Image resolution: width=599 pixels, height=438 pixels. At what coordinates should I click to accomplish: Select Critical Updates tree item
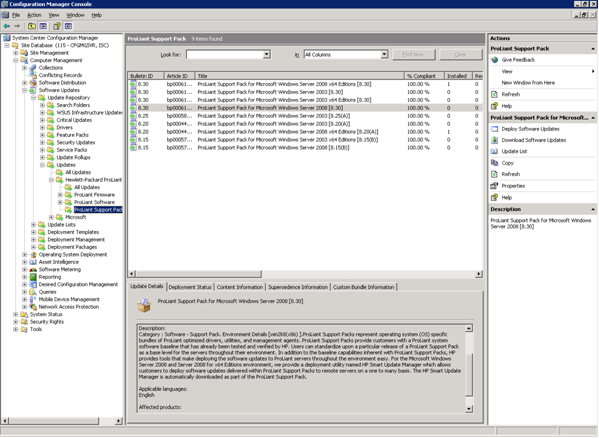(x=74, y=120)
